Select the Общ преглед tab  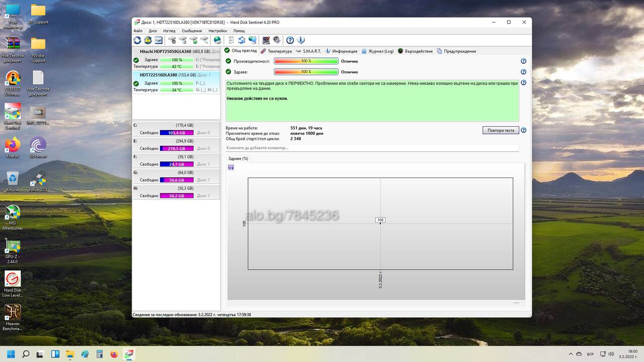[x=240, y=51]
